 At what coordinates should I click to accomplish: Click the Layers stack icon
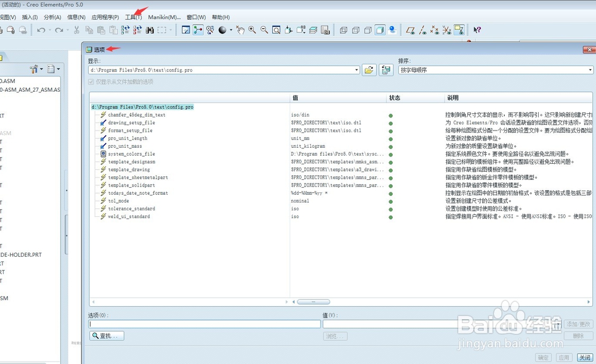(313, 30)
